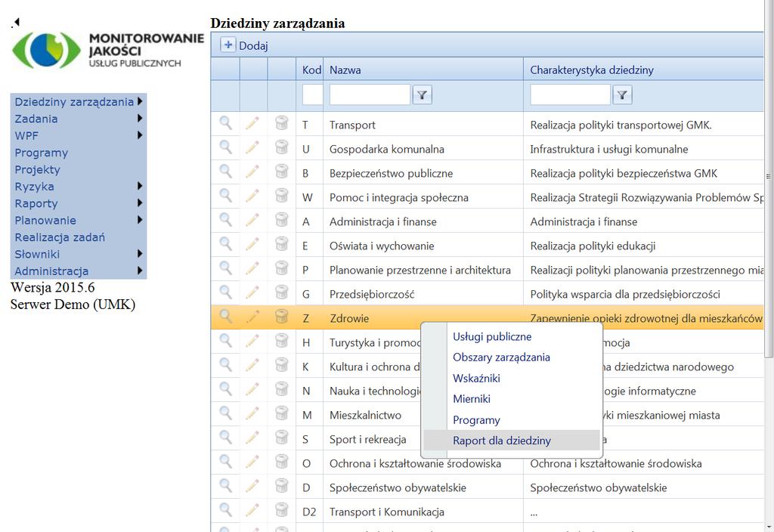Screen dimensions: 774x532
Task: View details of Gospodarka komunalna row
Action: click(x=225, y=147)
